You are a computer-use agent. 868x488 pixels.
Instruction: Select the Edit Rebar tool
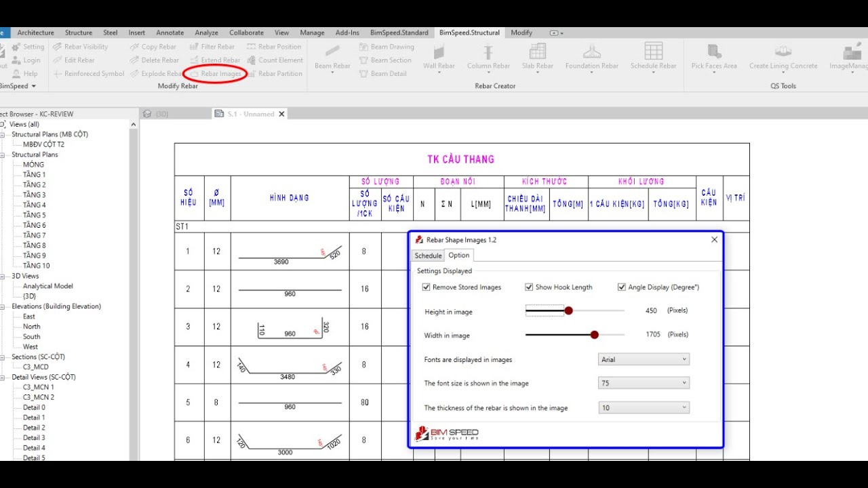click(74, 60)
